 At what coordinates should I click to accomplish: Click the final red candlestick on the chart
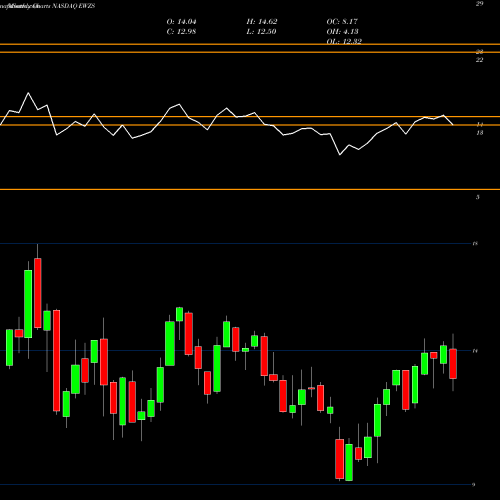point(453,364)
